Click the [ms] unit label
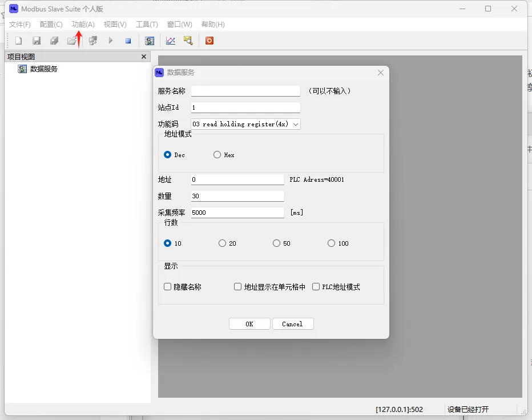The height and width of the screenshot is (420, 532). point(296,213)
